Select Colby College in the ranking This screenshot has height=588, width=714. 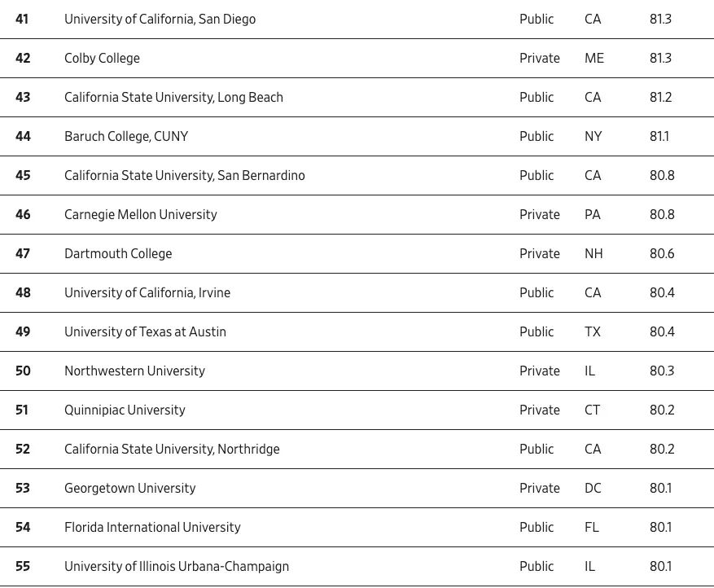102,58
